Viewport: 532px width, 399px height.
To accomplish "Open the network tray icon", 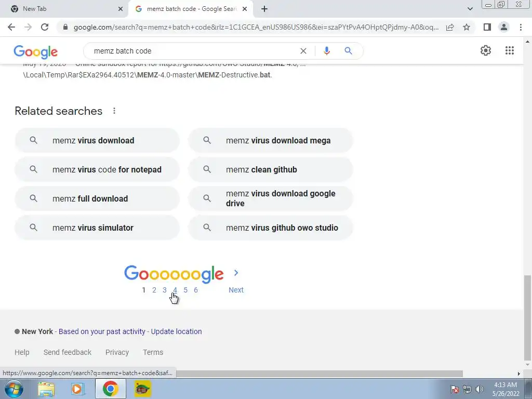I will [x=467, y=389].
